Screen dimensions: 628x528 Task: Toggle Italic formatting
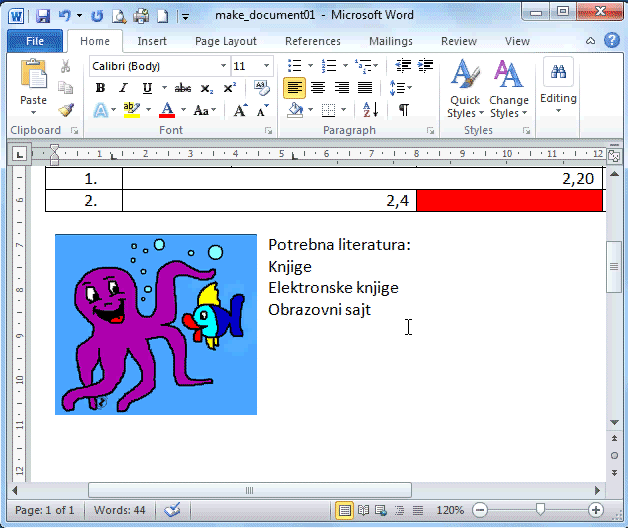tap(124, 88)
